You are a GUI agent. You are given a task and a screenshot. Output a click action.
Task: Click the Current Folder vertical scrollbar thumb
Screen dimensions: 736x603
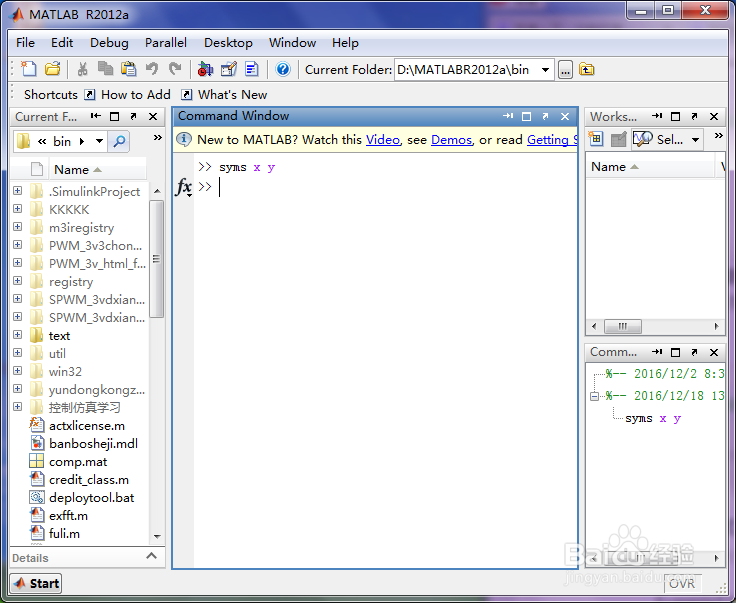156,259
